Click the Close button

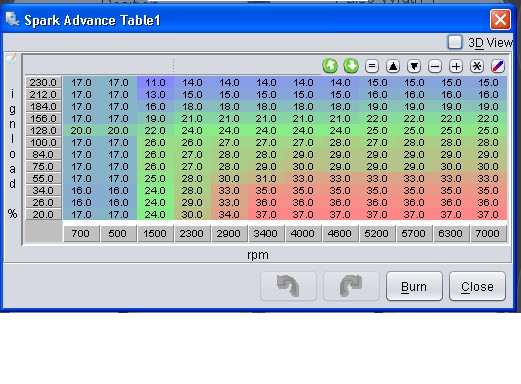(477, 286)
